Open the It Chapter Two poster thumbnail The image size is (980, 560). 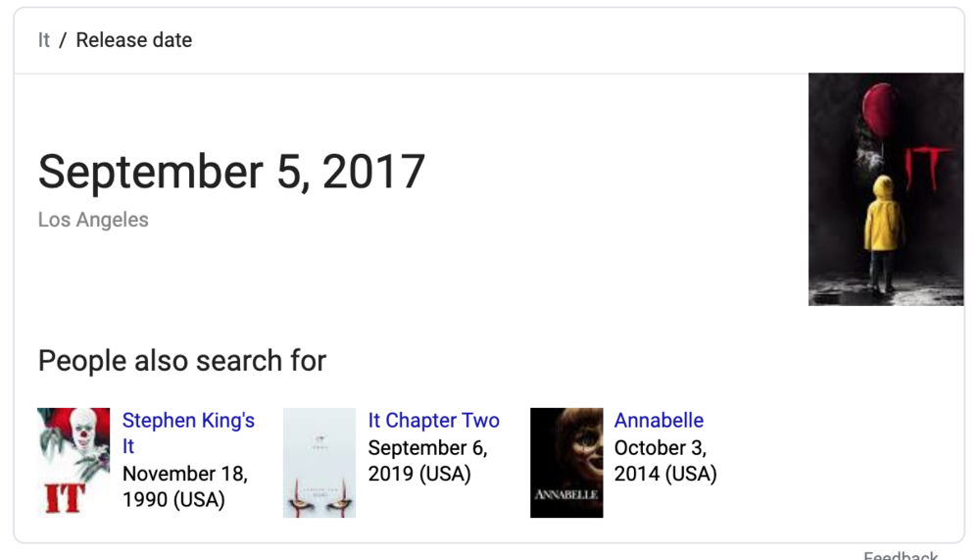319,462
